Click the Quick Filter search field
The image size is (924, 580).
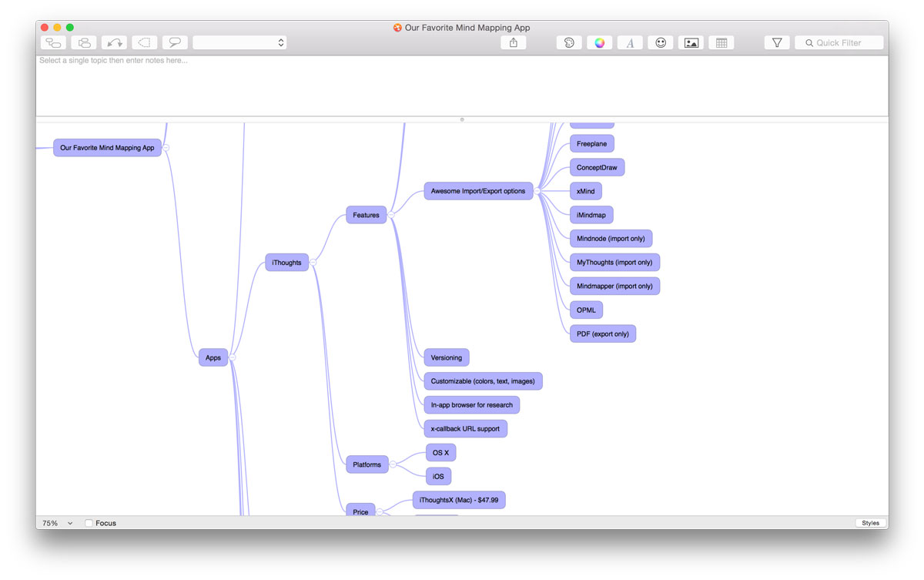pos(839,43)
